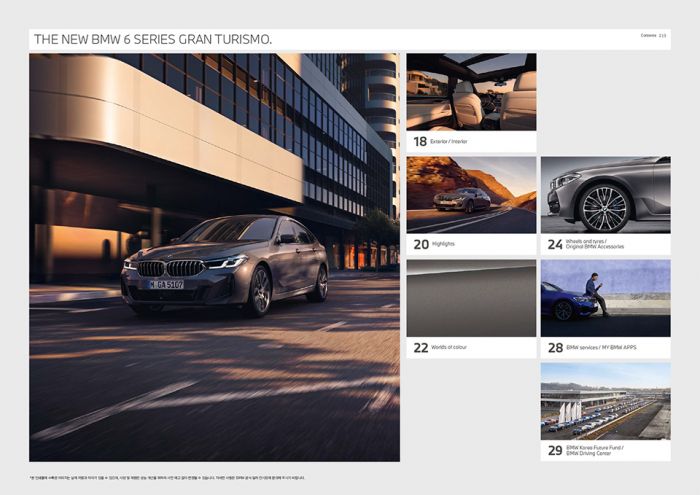Screen dimensions: 700x495
Task: Click page number 22
Action: point(421,348)
